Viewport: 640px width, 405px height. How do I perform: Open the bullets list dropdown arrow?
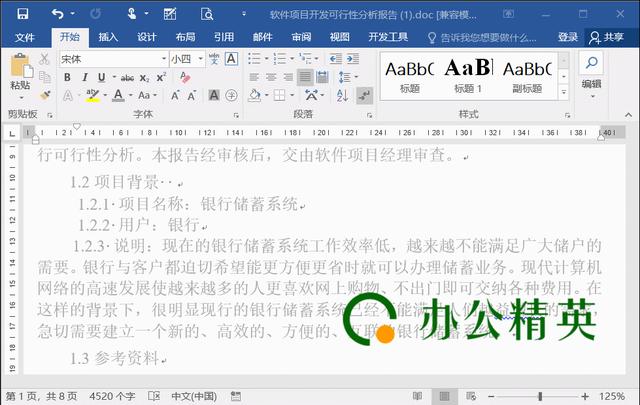[266, 59]
